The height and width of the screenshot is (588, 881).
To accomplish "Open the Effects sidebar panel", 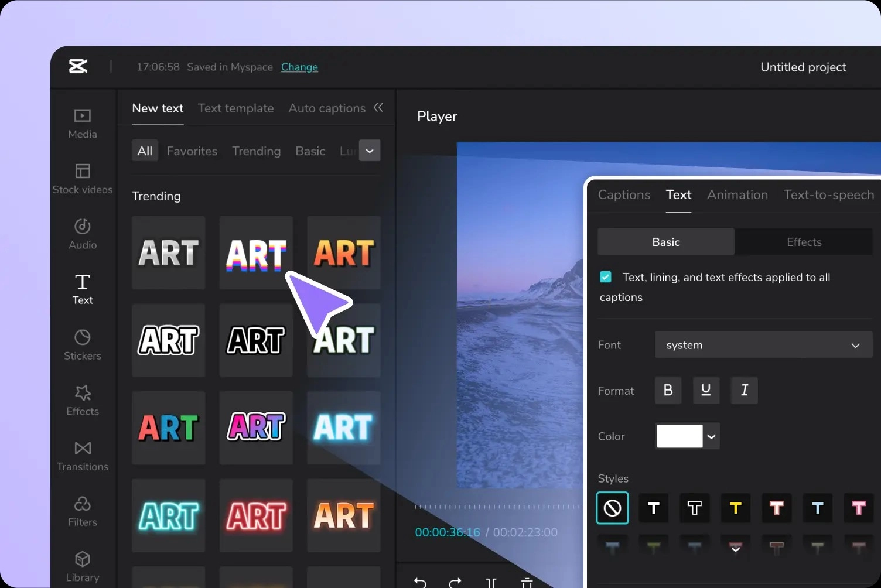I will point(83,400).
